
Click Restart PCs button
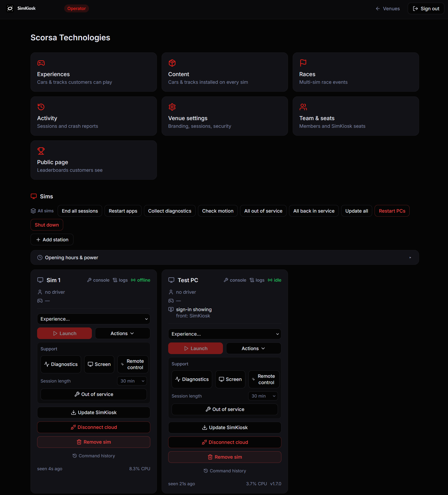pyautogui.click(x=392, y=211)
